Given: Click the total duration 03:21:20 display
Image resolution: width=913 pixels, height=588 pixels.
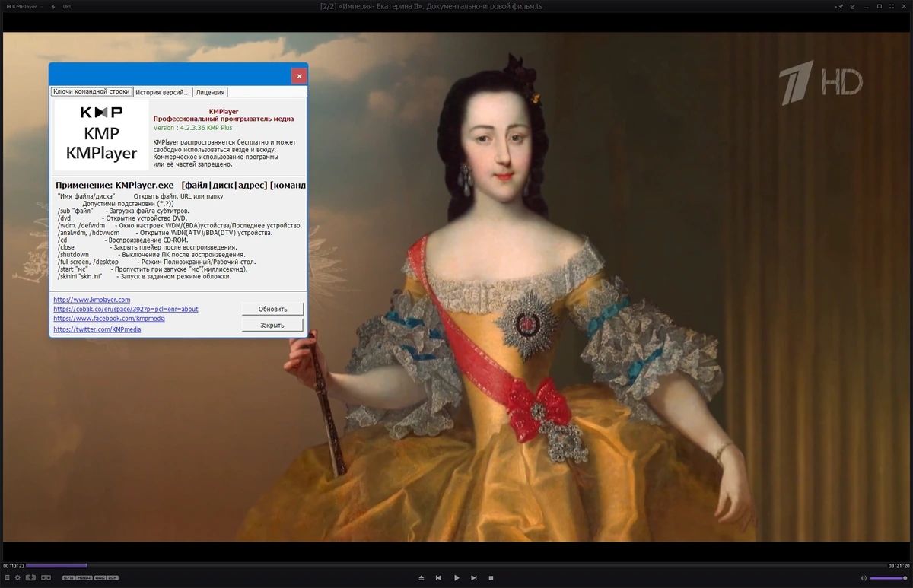Looking at the screenshot, I should click(x=899, y=565).
